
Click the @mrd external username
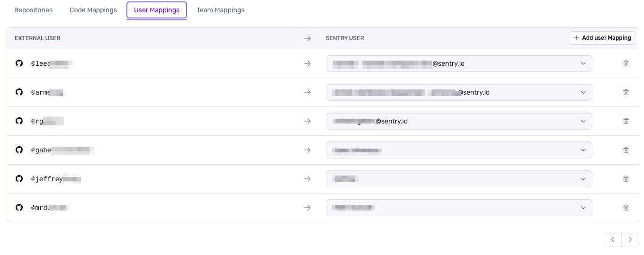point(51,208)
